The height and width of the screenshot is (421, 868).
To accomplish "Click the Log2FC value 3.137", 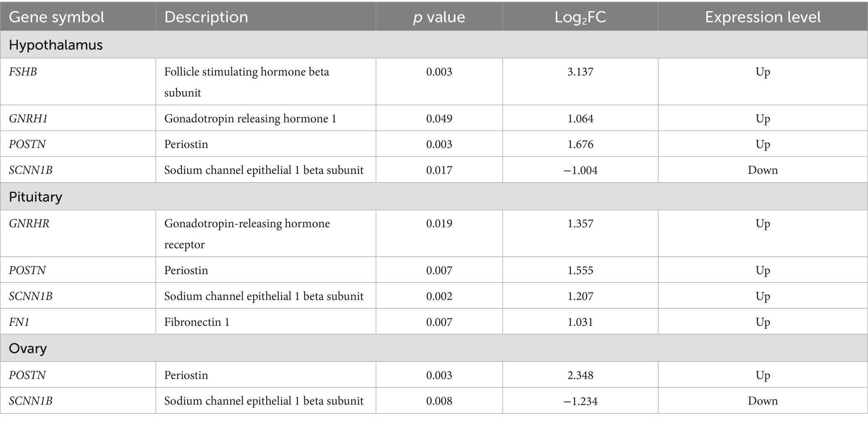I will (580, 72).
